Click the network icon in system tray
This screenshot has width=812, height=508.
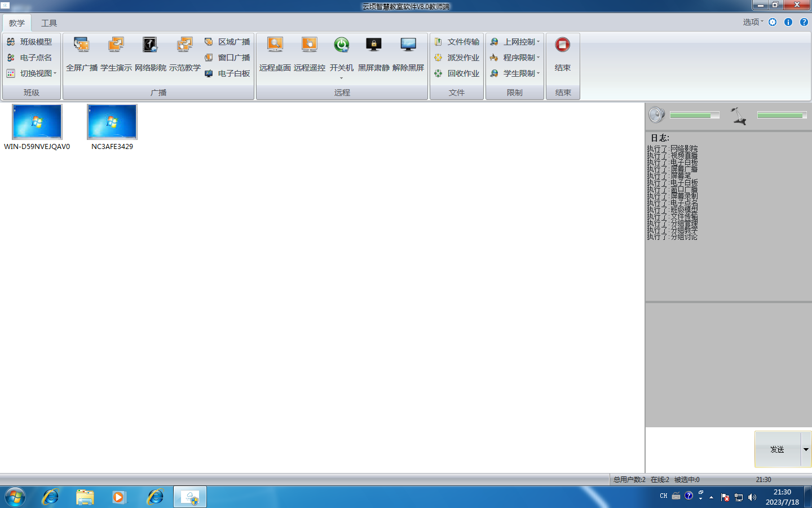[739, 497]
